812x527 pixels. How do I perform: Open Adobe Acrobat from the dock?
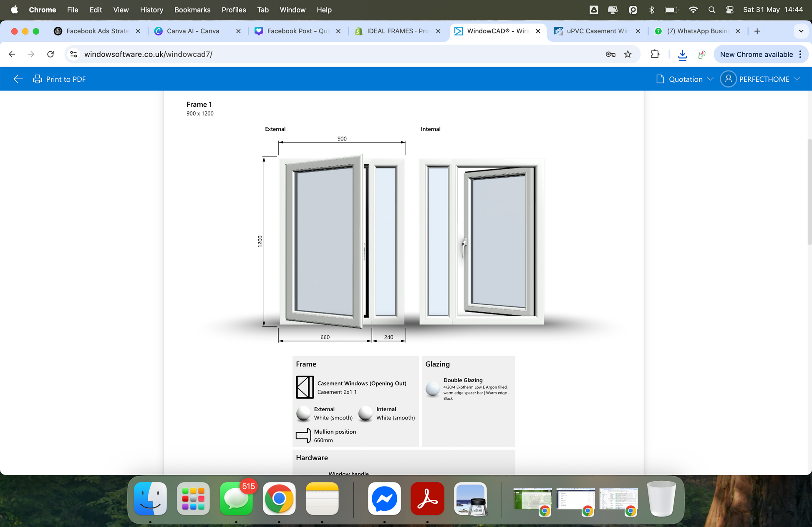point(427,499)
